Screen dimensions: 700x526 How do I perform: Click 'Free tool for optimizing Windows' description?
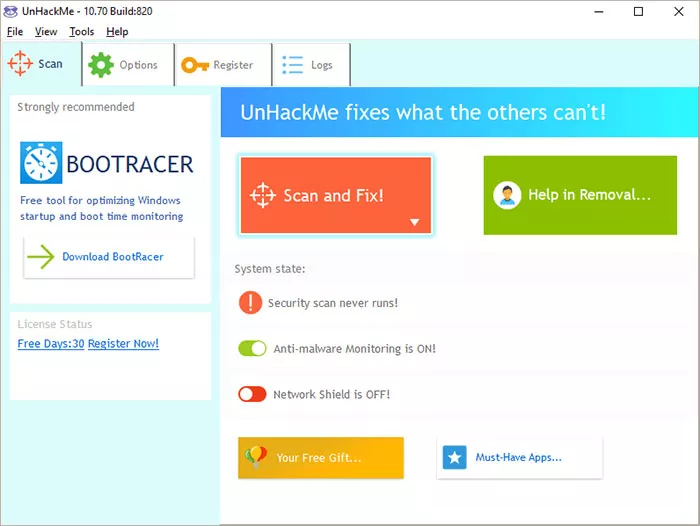[x=100, y=200]
